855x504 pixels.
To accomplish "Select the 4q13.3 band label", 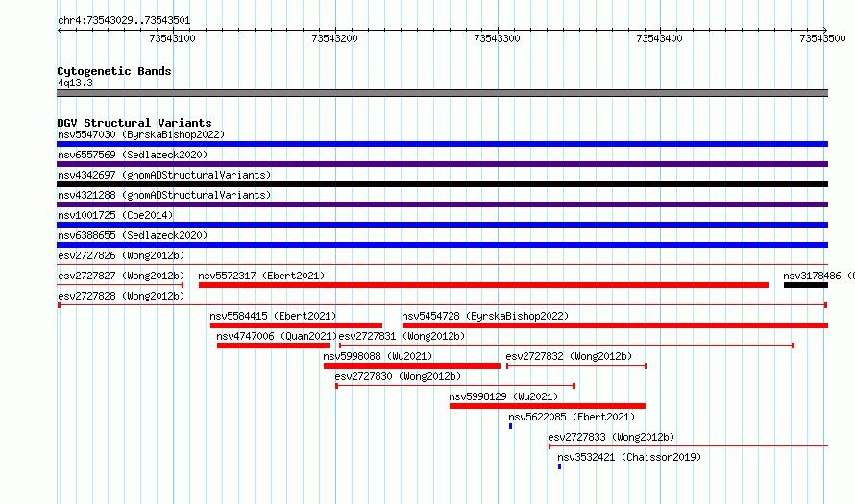I will coord(75,83).
